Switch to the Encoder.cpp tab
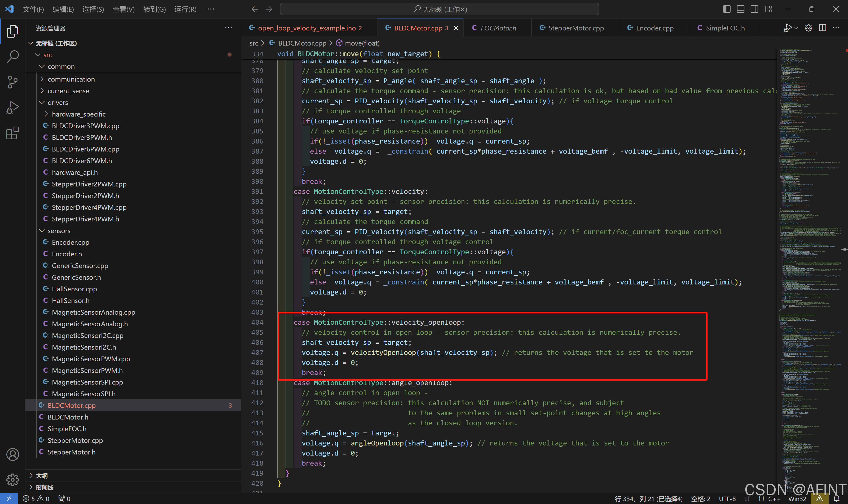The image size is (848, 504). [x=654, y=28]
